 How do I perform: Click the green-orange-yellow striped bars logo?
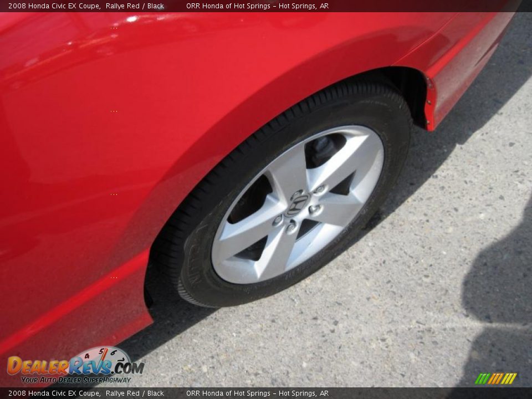(x=495, y=378)
